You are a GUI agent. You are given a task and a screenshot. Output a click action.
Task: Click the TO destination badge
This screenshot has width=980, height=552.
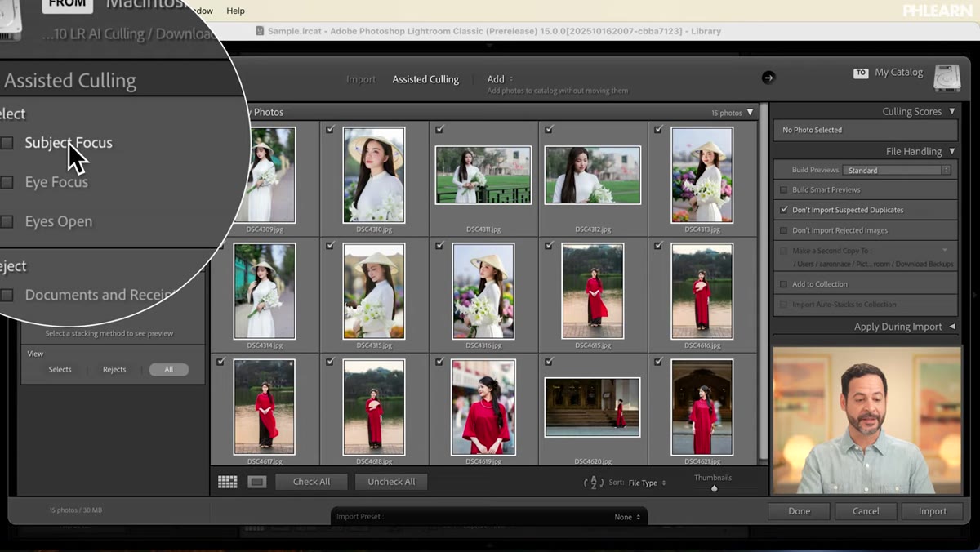(860, 73)
